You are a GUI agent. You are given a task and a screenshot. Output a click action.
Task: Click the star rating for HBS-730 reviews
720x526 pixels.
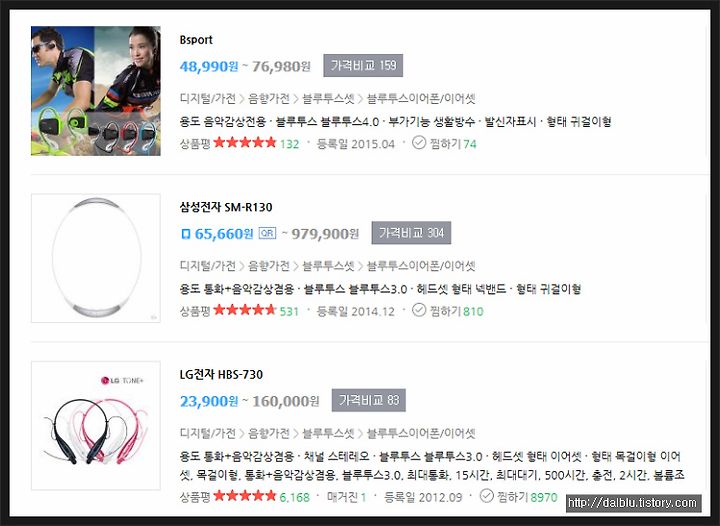click(245, 496)
